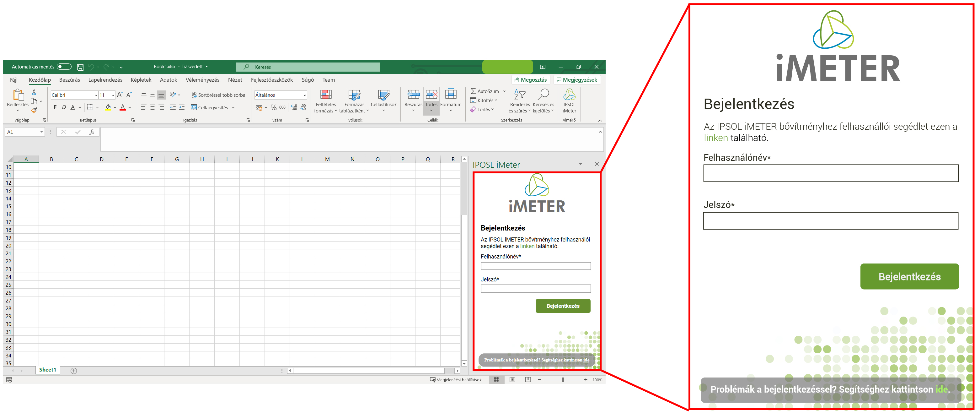Screen dimensions: 980x413
Task: Switch to page layout view icon
Action: click(x=512, y=380)
